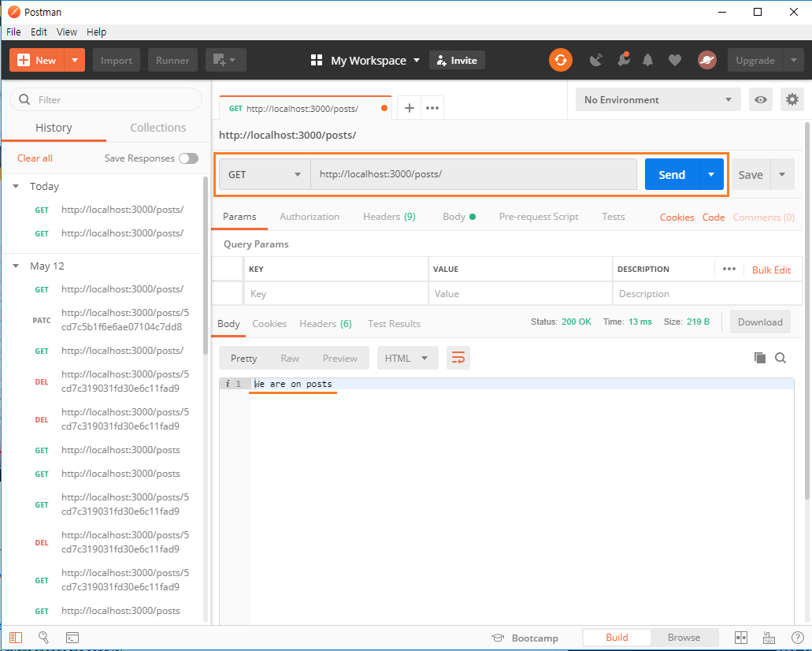Image resolution: width=812 pixels, height=651 pixels.
Task: Open the request Body tab
Action: click(x=459, y=217)
